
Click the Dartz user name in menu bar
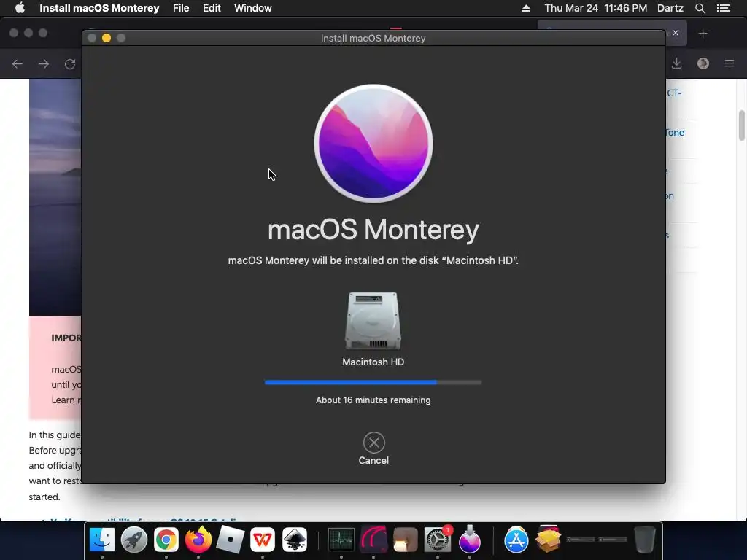(670, 8)
